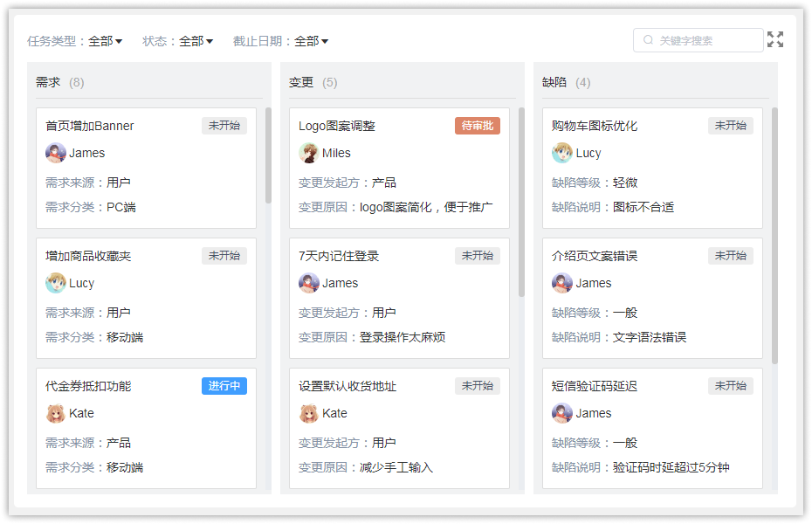This screenshot has width=812, height=524.
Task: Click the 变更 column scrollbar
Action: click(521, 202)
